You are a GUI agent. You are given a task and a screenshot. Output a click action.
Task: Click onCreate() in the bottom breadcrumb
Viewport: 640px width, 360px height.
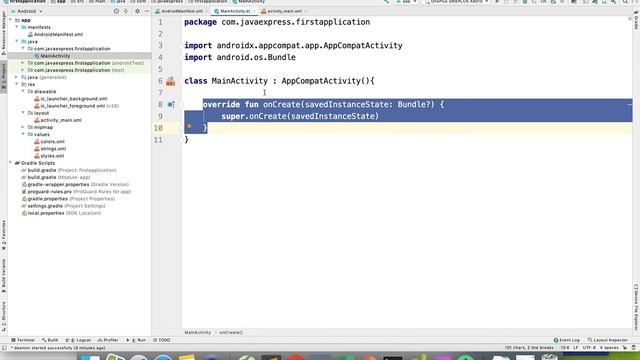coord(231,333)
